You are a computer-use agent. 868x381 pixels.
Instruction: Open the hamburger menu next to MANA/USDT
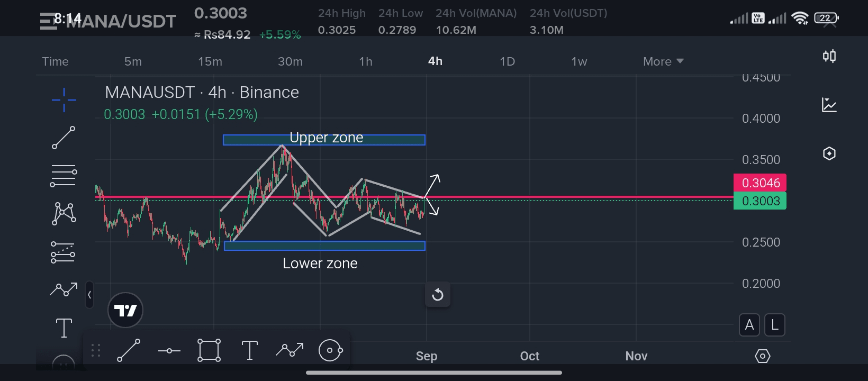tap(48, 21)
